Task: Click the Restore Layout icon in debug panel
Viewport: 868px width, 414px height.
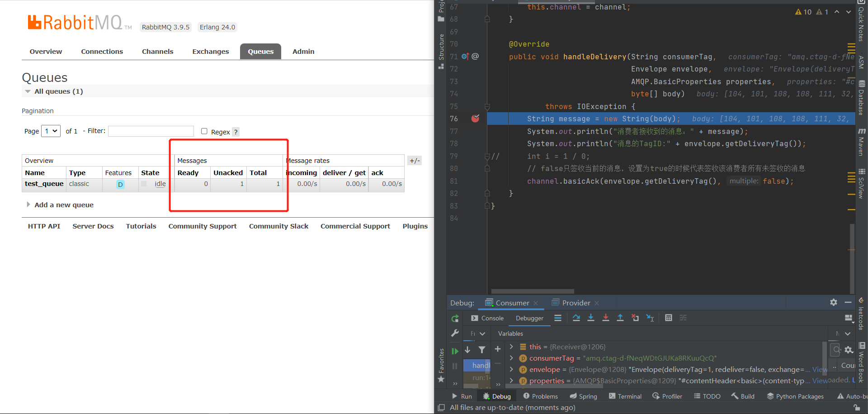Action: click(849, 318)
